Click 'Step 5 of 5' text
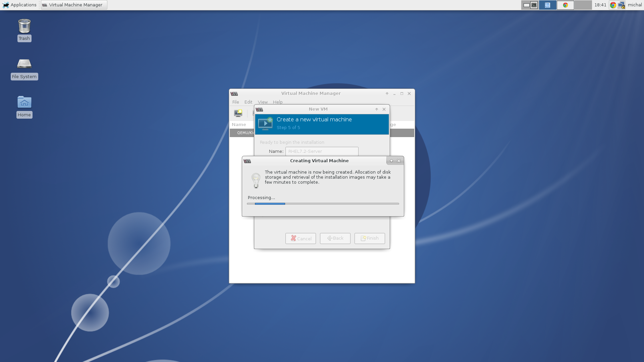644x362 pixels. (x=288, y=127)
